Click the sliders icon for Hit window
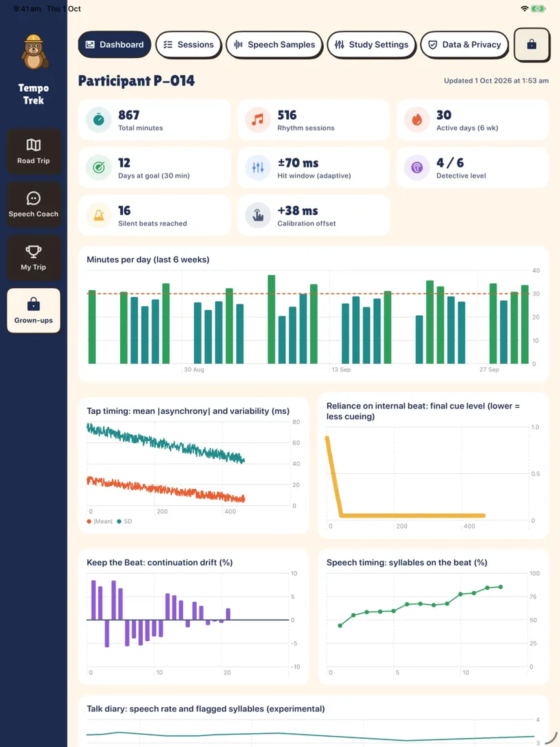This screenshot has height=747, width=560. pos(258,167)
